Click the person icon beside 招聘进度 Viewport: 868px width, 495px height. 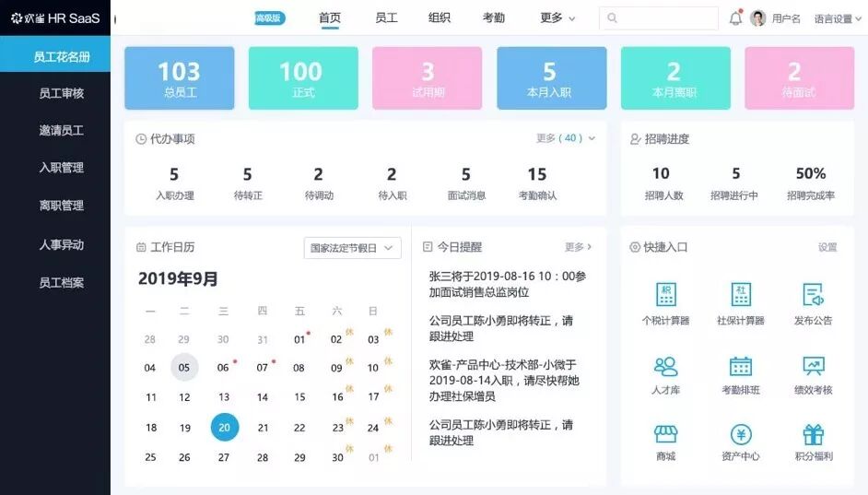(636, 139)
